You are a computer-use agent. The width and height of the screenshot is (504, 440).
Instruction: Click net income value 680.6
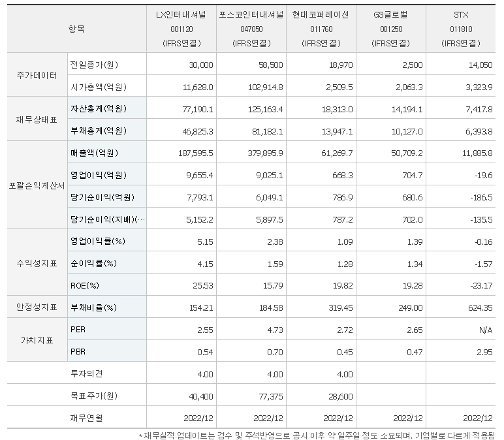413,198
